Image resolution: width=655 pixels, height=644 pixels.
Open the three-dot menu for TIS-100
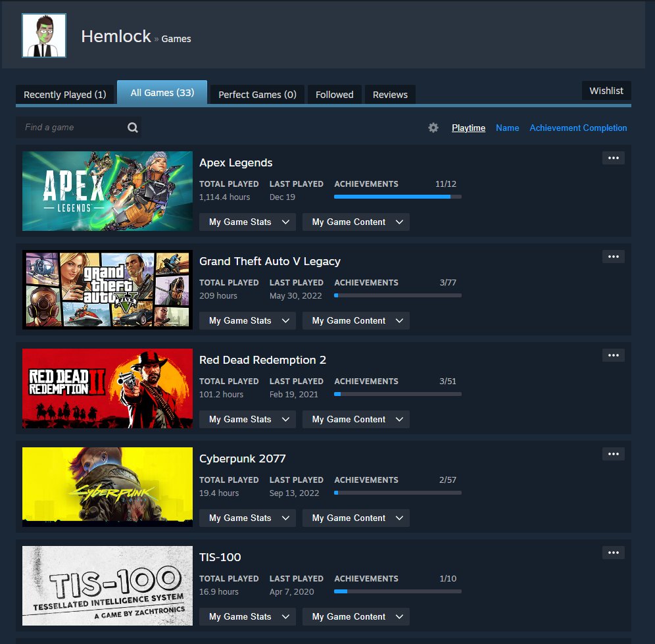point(613,553)
